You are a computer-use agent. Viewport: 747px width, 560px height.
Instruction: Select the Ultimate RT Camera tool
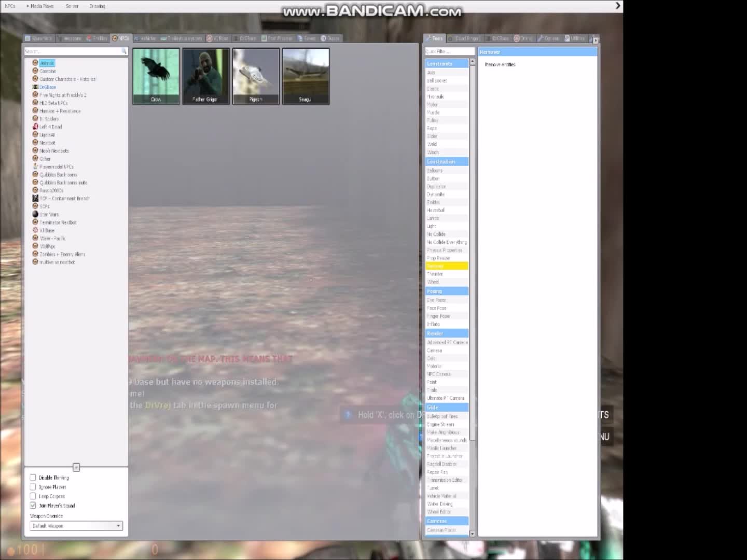click(x=447, y=398)
